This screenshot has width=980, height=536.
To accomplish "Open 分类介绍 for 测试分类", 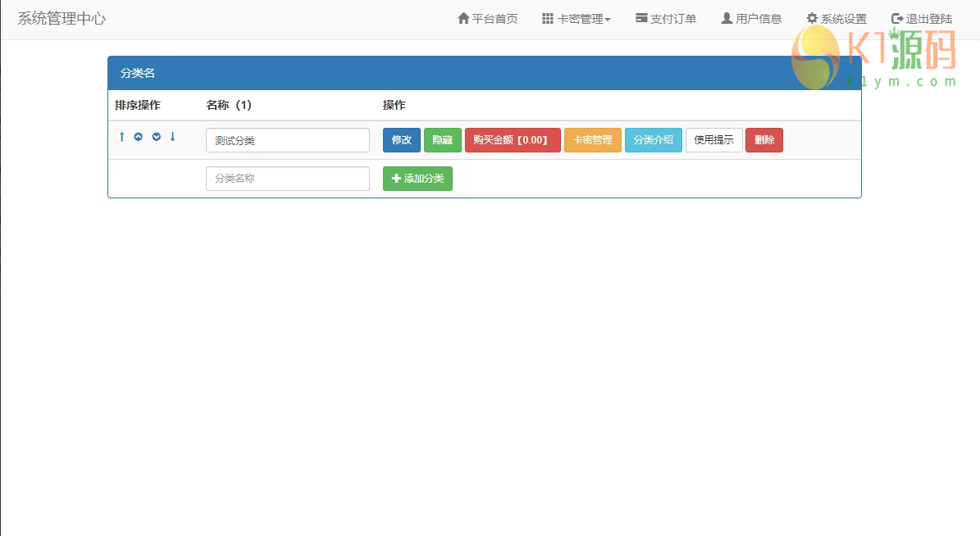I will click(653, 140).
